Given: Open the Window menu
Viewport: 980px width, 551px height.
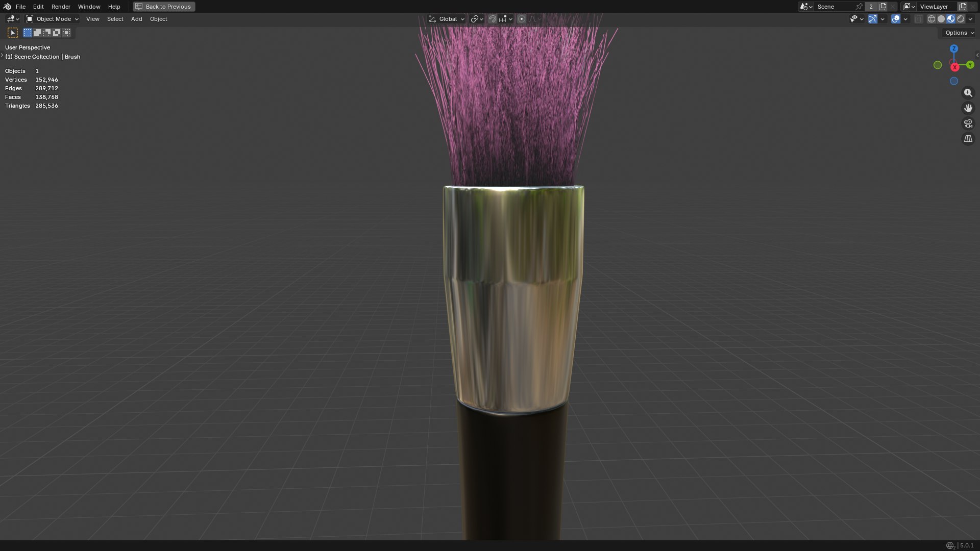Looking at the screenshot, I should click(x=89, y=7).
